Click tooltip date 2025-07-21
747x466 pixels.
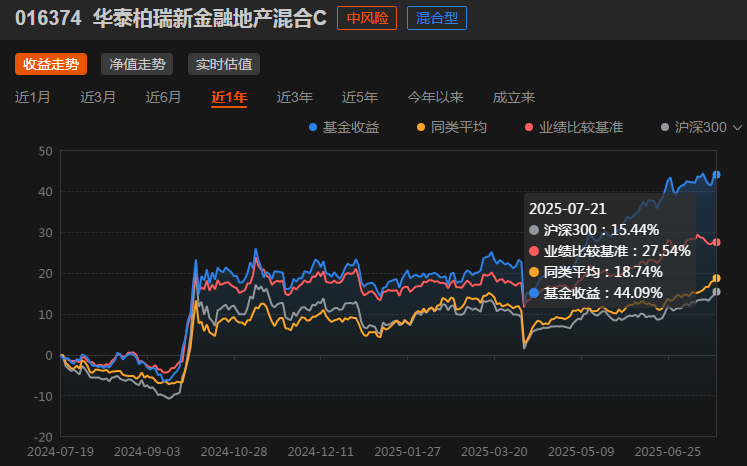coord(567,209)
